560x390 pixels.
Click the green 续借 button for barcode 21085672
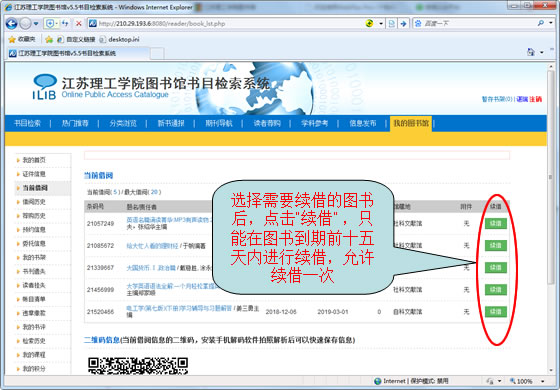(496, 245)
